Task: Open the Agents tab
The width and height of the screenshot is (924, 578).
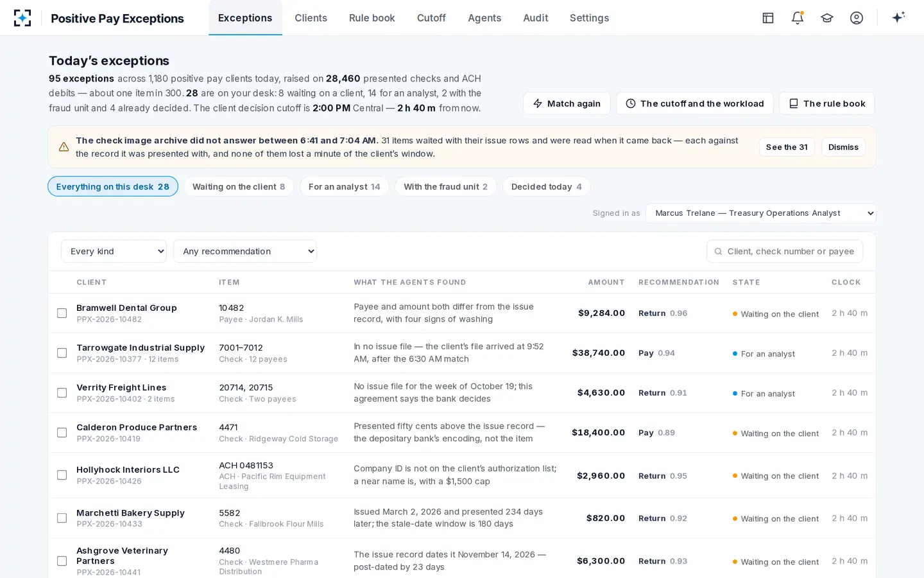Action: click(x=484, y=18)
